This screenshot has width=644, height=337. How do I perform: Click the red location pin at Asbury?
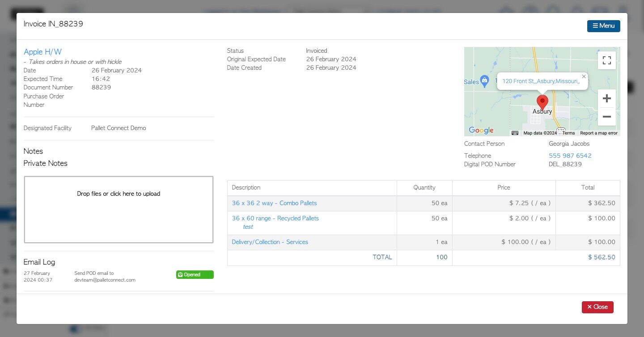tap(542, 103)
